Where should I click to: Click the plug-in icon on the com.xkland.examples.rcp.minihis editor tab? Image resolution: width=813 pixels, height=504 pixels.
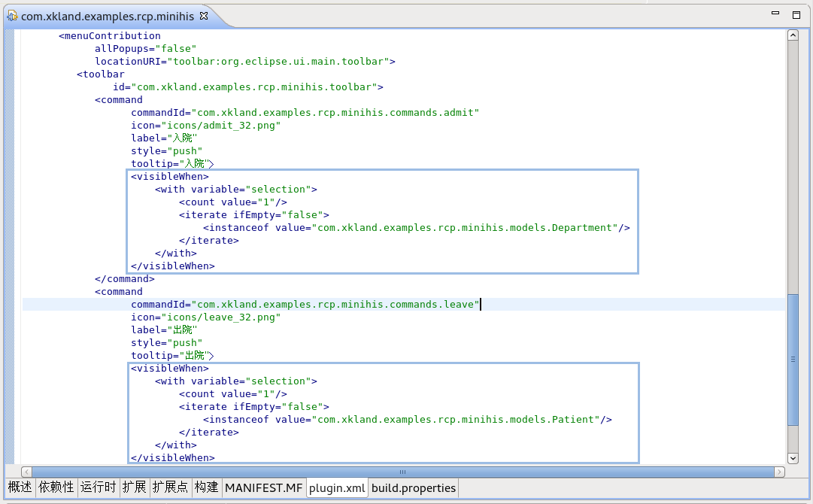point(12,17)
